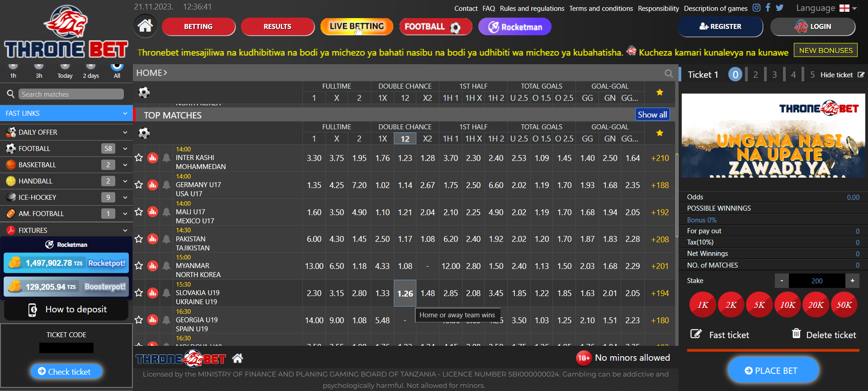Select 1.26 odds for Slovakia U19 double chance
868x391 pixels.
(x=405, y=293)
